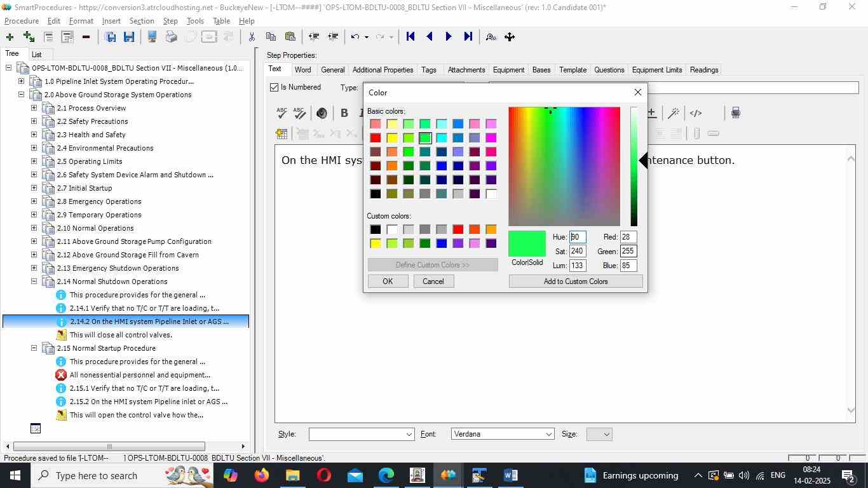Open Firefox from the taskbar
868x488 pixels.
pos(261,475)
